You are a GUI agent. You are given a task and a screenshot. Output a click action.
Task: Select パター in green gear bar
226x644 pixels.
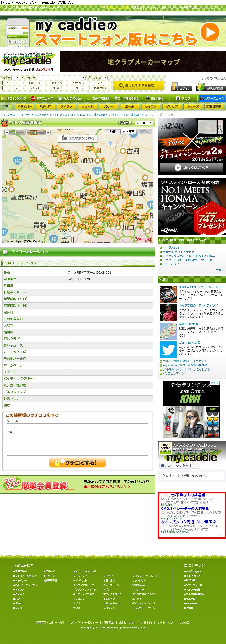click(x=108, y=107)
